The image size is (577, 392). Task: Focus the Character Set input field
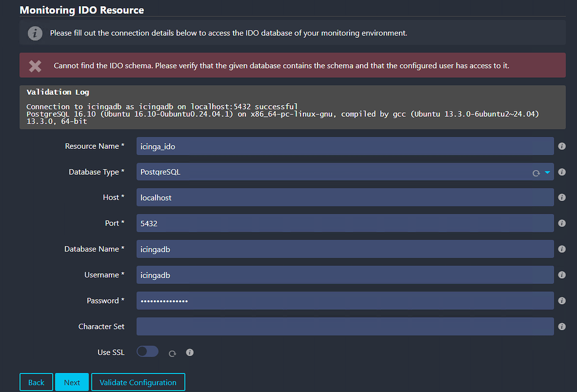pos(344,326)
